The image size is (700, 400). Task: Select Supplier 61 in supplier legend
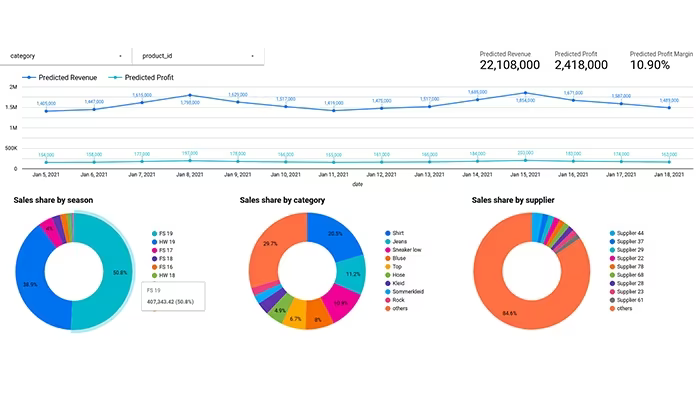point(627,300)
